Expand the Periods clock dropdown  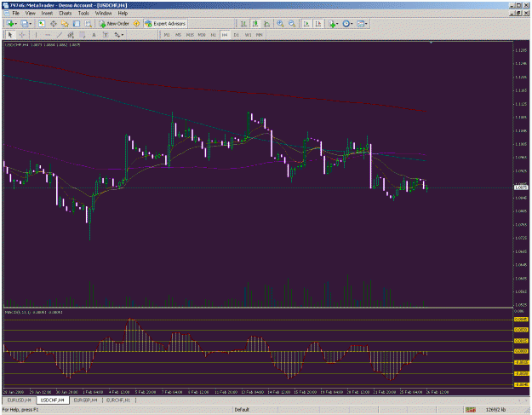tap(352, 24)
